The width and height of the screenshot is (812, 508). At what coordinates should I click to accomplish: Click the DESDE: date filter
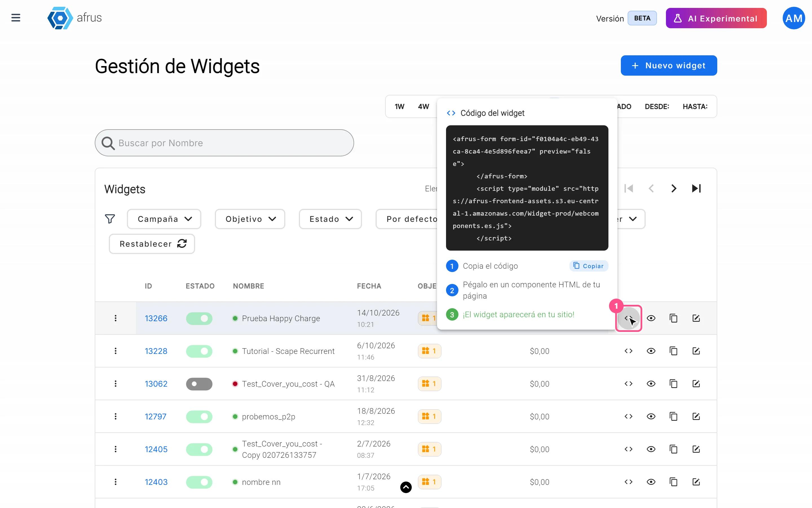coord(657,106)
